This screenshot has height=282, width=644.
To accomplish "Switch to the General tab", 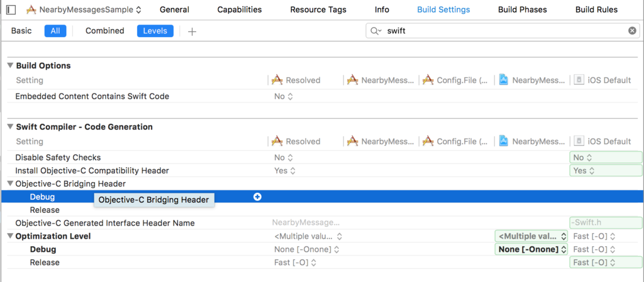I will pos(175,10).
